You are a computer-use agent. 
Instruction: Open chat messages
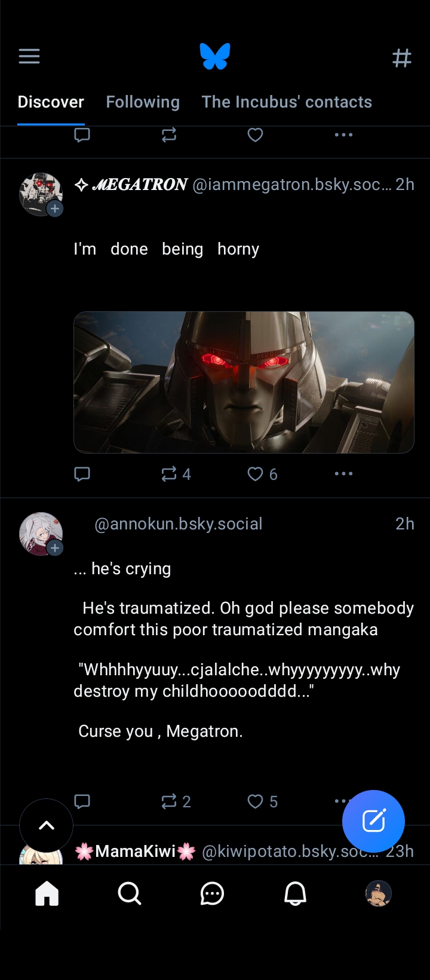pyautogui.click(x=212, y=894)
